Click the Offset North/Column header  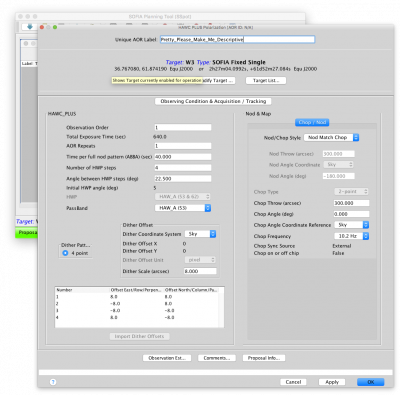[x=192, y=290]
